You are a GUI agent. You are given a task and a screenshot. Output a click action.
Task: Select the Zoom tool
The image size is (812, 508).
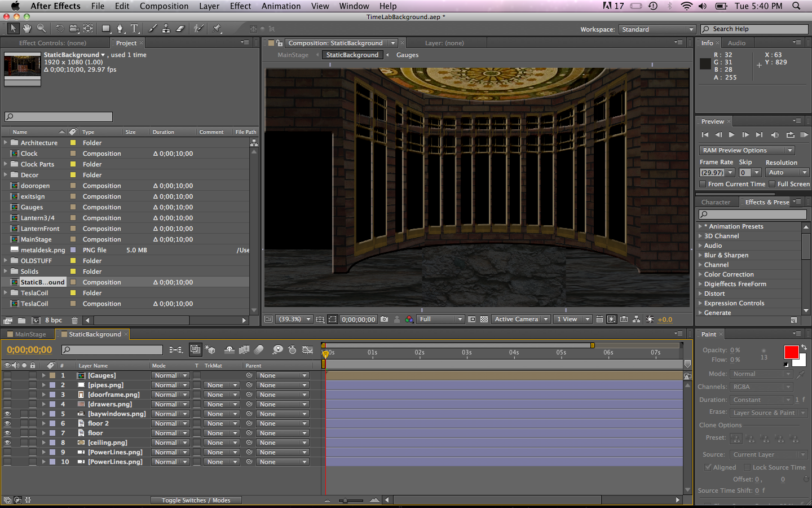click(41, 28)
